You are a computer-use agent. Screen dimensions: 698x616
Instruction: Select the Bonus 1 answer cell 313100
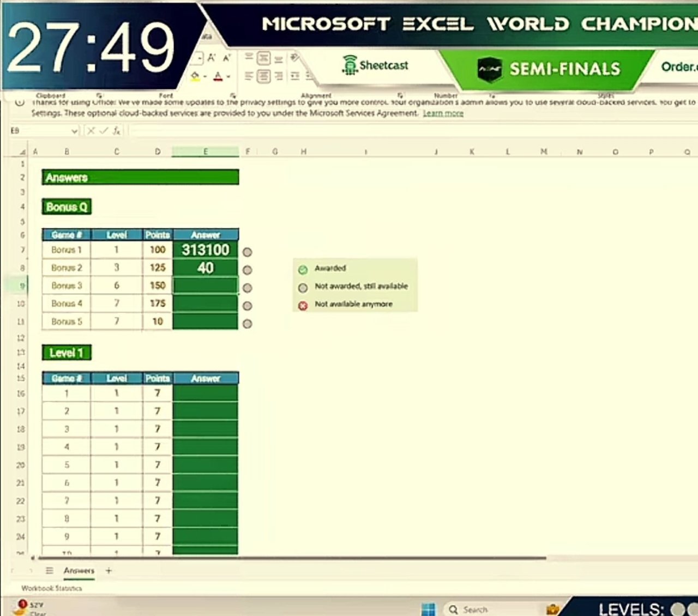206,250
